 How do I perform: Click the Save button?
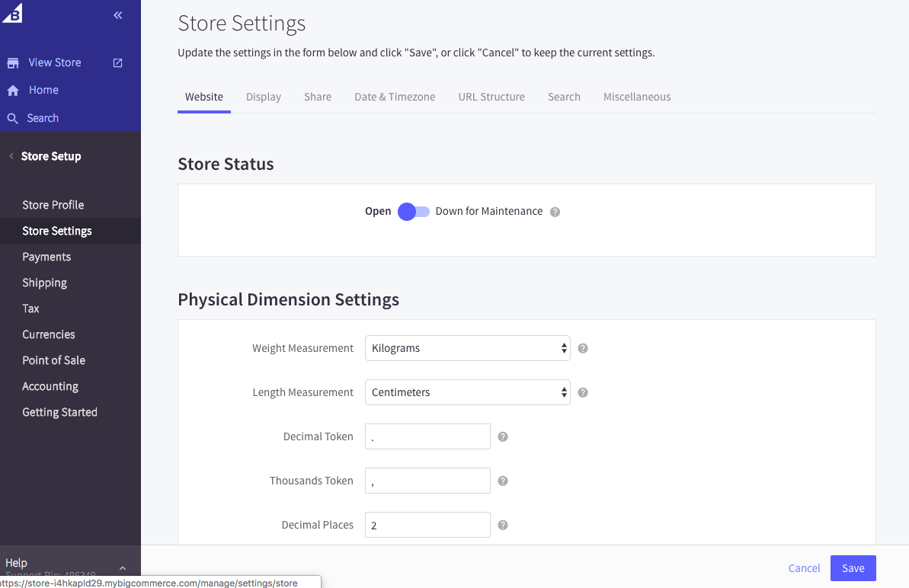(853, 568)
